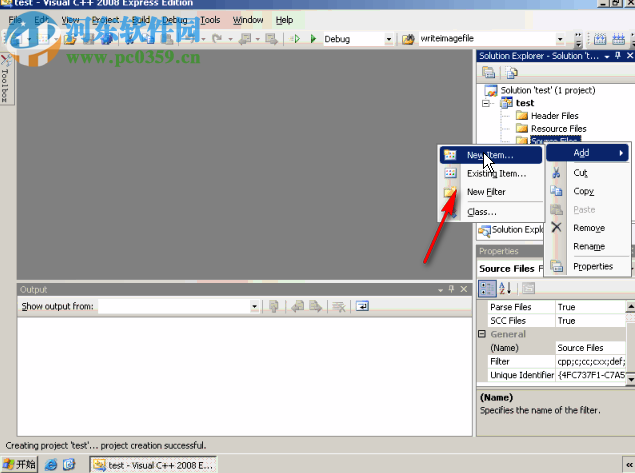
Task: Select the Solution 'test' tree node
Action: point(548,90)
